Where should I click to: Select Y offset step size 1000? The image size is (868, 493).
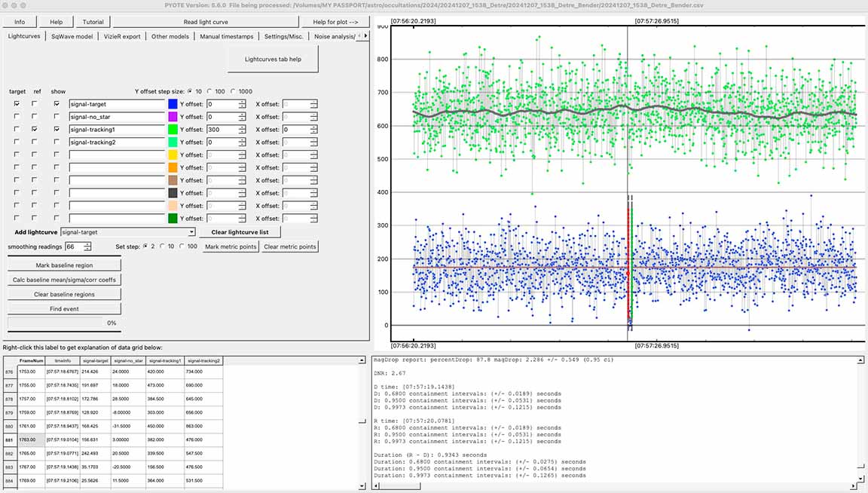point(233,91)
